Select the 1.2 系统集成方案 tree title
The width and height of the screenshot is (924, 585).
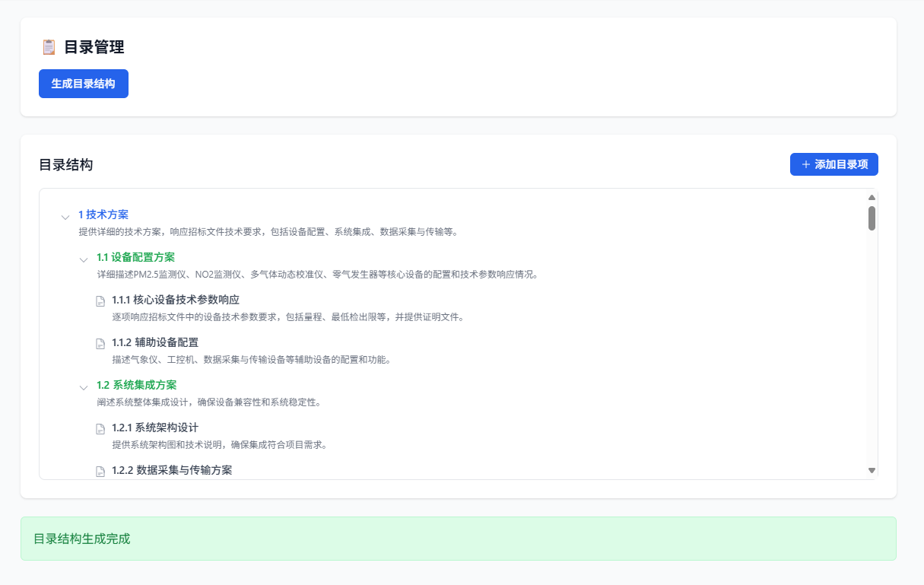[137, 385]
